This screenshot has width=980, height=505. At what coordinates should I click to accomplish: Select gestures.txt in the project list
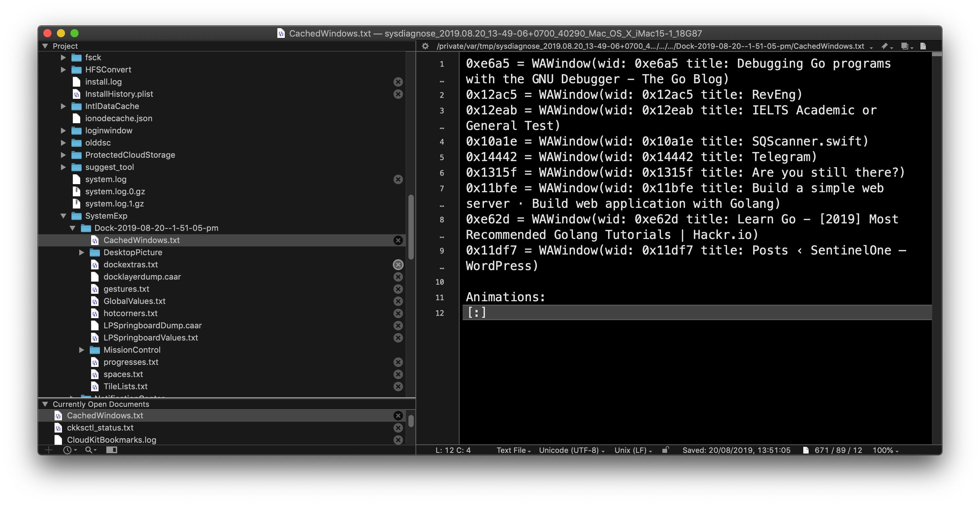126,289
